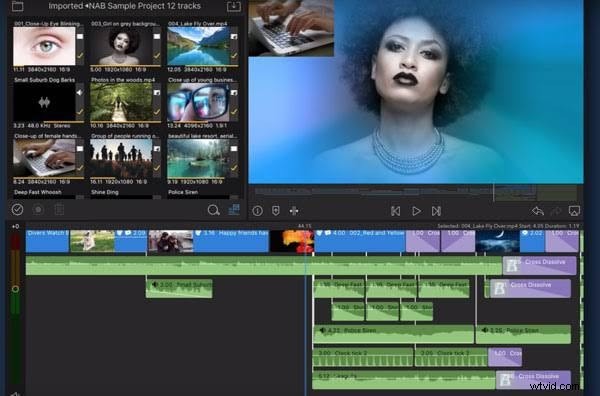Select the 4.22 Police Siren audio clip
This screenshot has width=600, height=396.
coord(393,334)
